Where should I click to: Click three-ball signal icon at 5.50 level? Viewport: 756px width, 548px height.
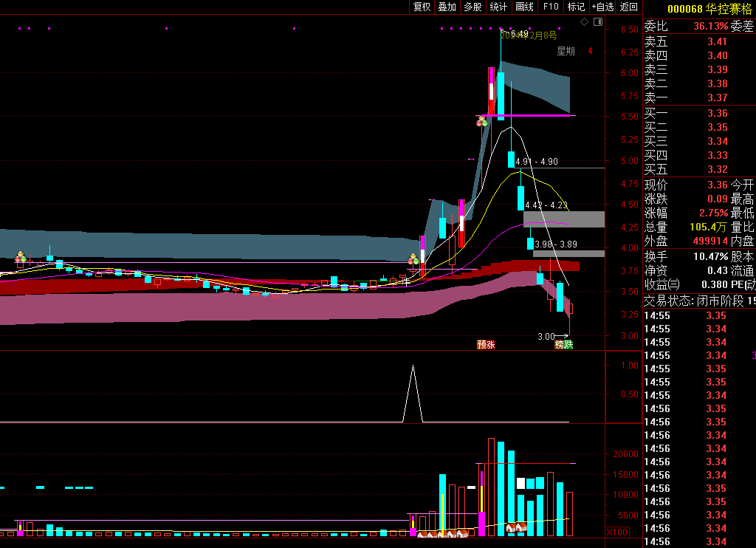pyautogui.click(x=482, y=121)
